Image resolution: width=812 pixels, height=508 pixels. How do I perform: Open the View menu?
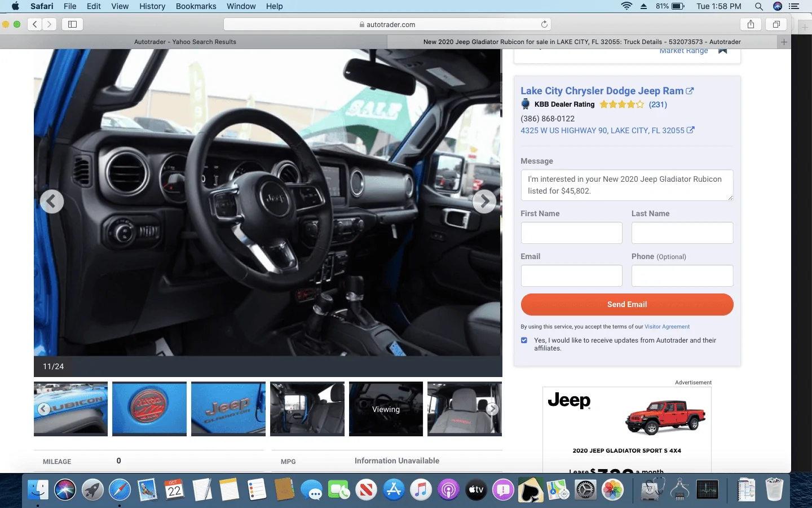tap(120, 6)
